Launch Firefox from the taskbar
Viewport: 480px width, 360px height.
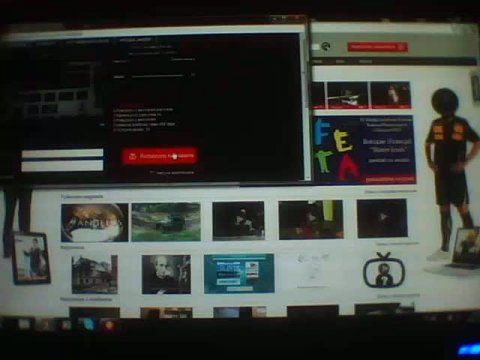(x=109, y=324)
